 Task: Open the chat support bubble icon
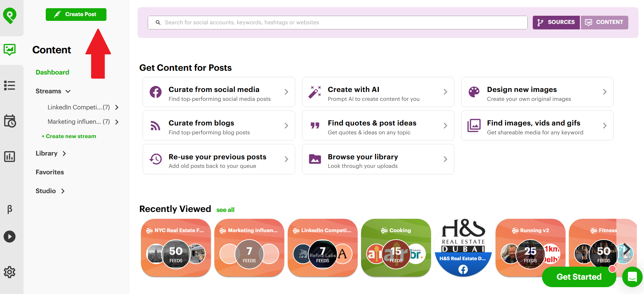tap(632, 277)
